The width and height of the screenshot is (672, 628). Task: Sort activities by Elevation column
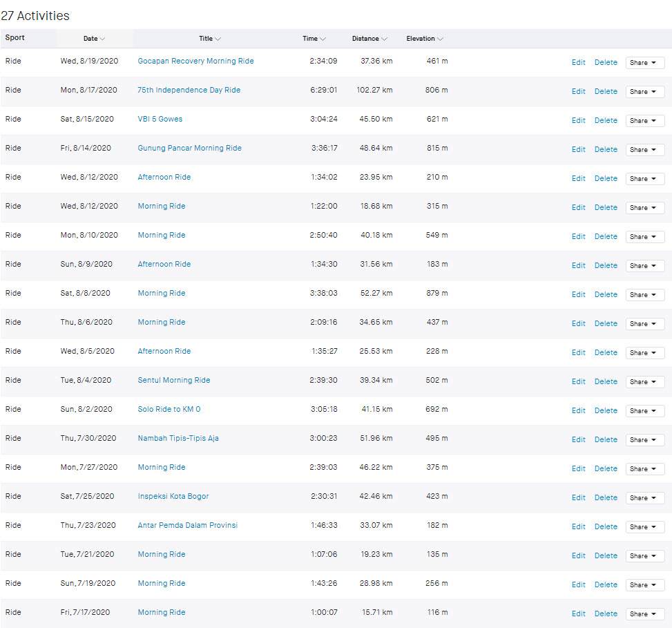coord(425,39)
